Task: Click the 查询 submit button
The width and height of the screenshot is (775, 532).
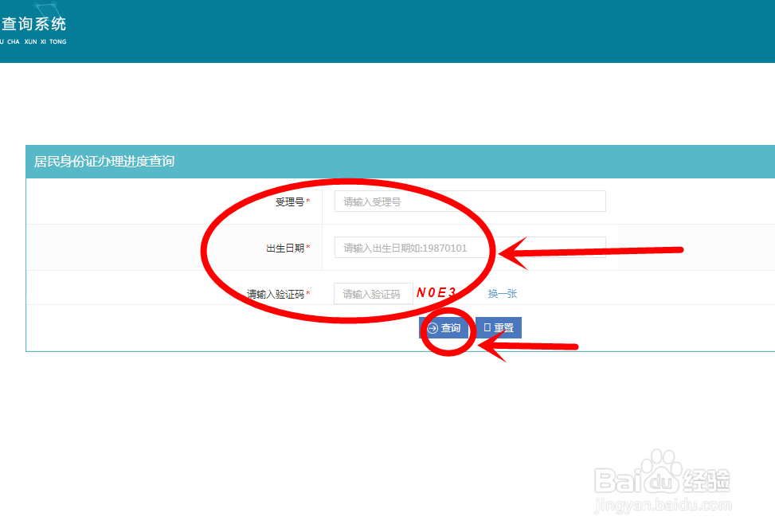Action: click(x=444, y=328)
